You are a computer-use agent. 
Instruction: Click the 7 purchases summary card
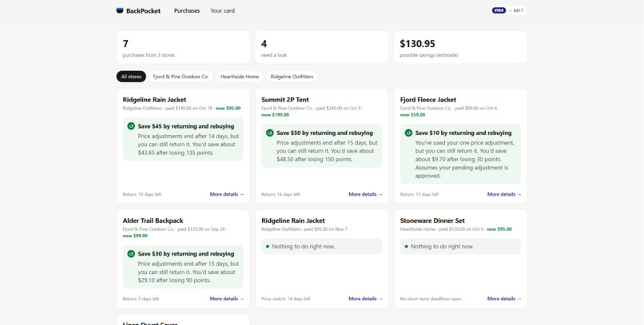point(183,47)
